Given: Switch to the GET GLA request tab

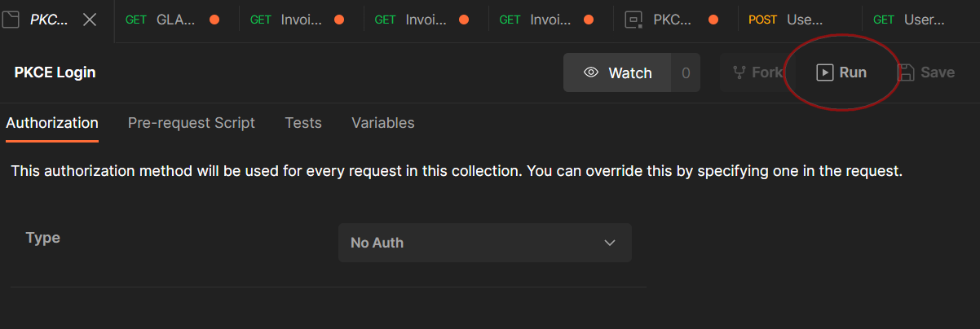Looking at the screenshot, I should [x=167, y=20].
